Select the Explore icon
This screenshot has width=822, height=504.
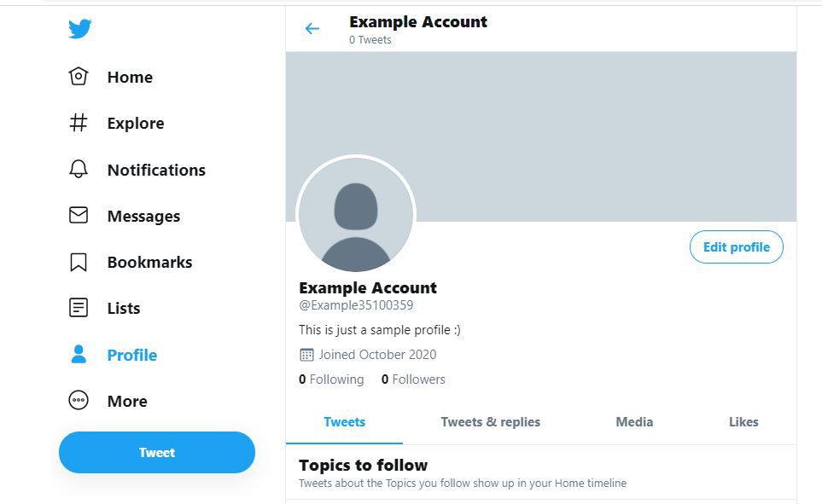(x=79, y=123)
